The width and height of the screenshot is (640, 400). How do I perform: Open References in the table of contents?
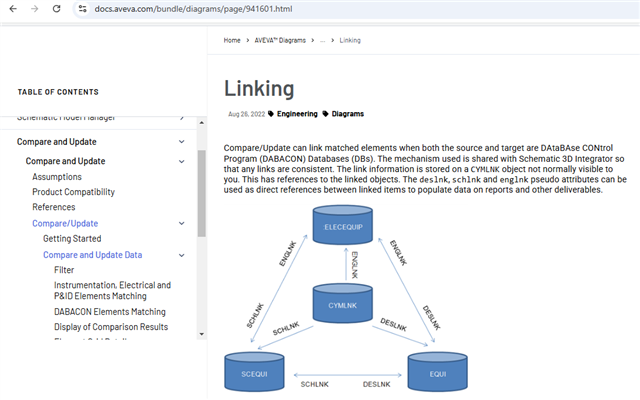click(x=53, y=207)
